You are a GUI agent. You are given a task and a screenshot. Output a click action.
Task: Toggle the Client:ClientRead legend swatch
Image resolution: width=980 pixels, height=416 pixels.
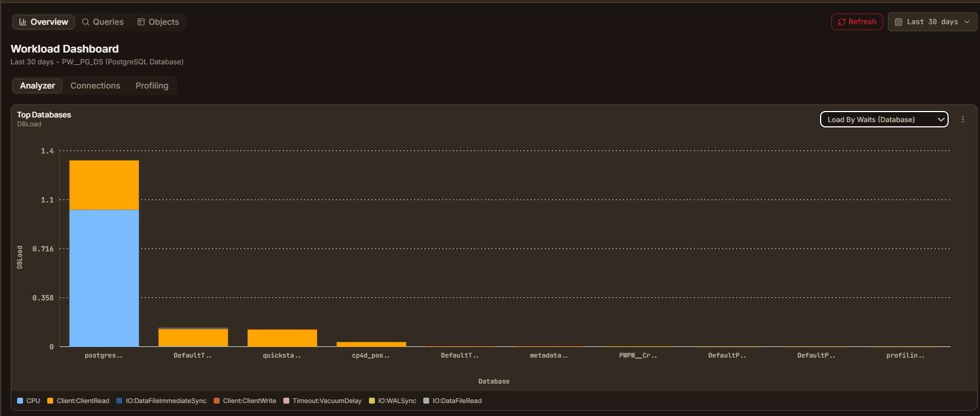tap(50, 401)
